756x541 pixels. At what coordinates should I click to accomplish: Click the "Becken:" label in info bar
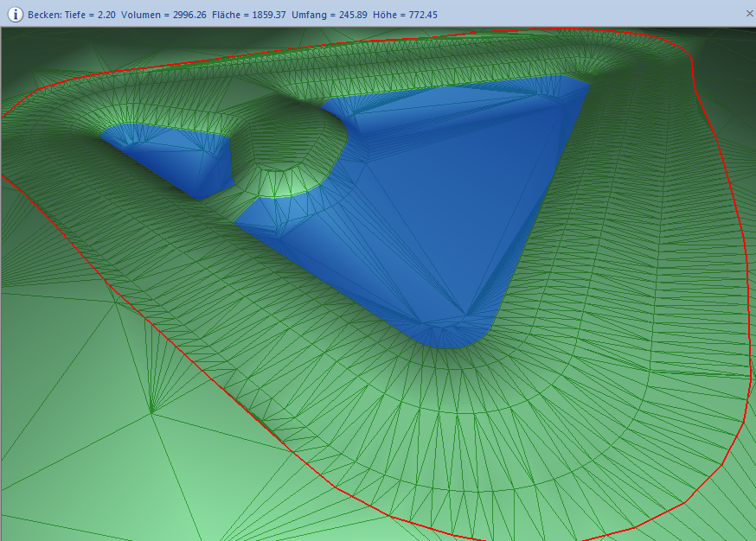click(45, 15)
